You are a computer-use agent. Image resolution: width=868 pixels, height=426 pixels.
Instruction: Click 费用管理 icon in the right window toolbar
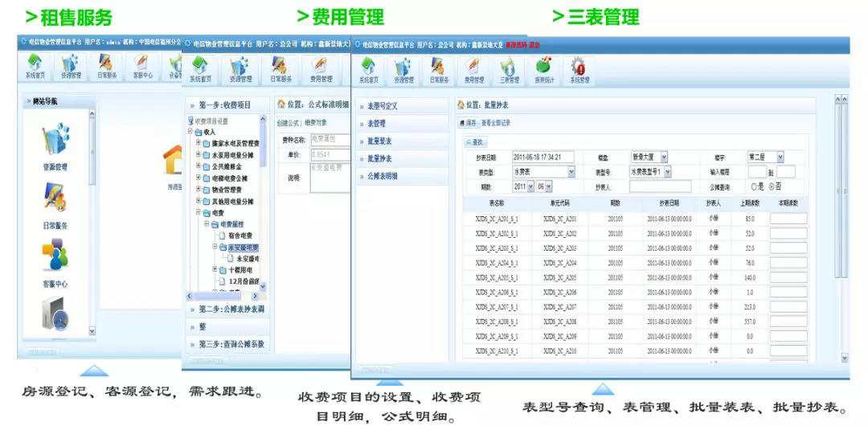[x=474, y=71]
